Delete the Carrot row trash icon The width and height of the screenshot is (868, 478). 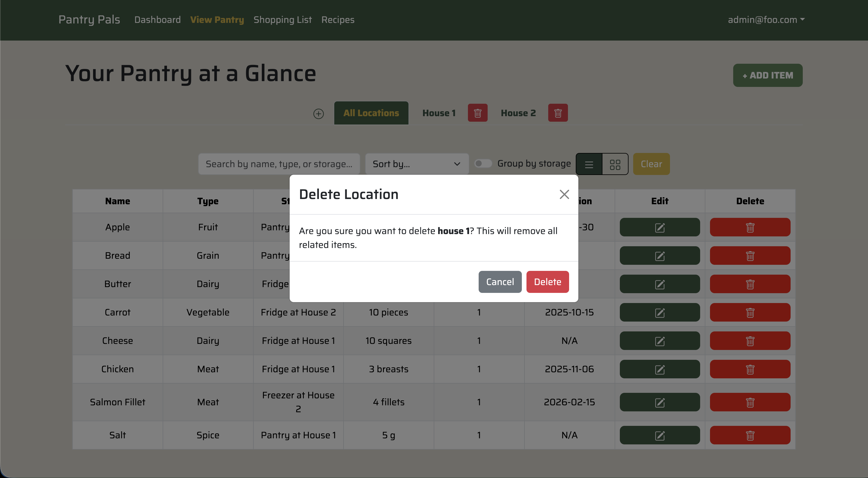[x=750, y=312]
